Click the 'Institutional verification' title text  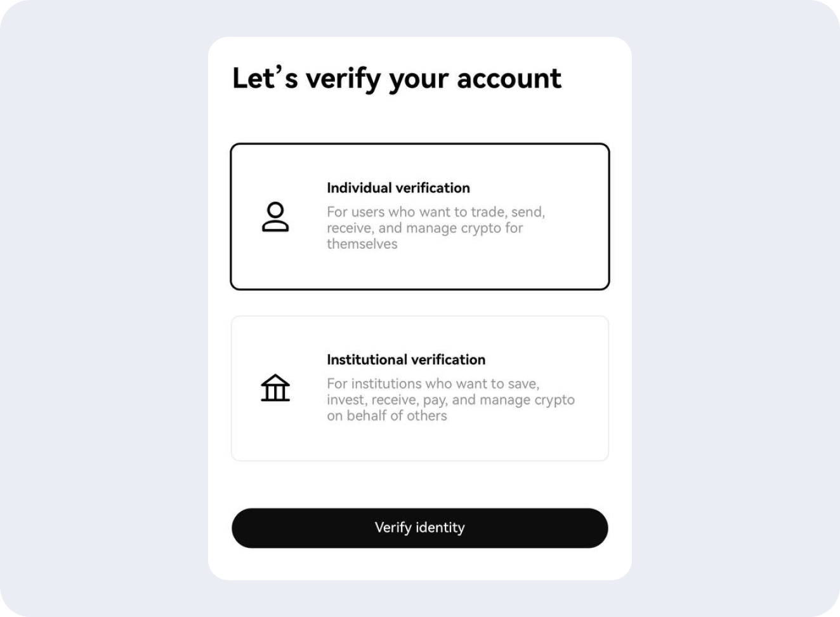(406, 359)
